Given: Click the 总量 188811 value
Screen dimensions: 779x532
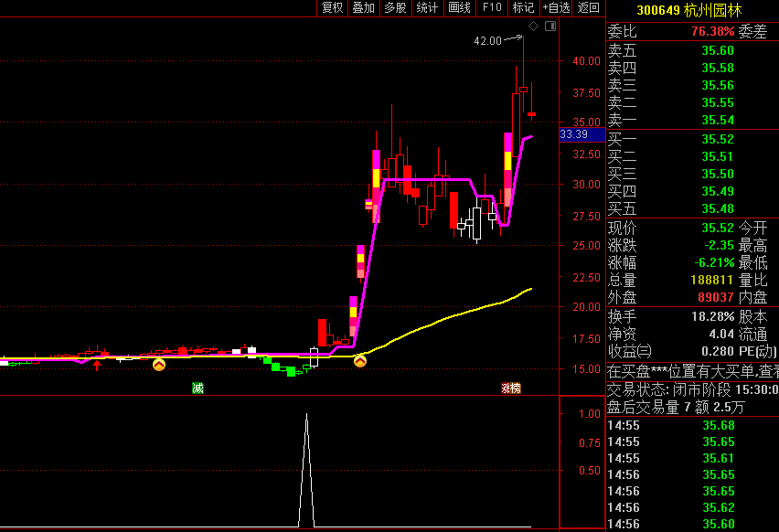Looking at the screenshot, I should pos(712,280).
